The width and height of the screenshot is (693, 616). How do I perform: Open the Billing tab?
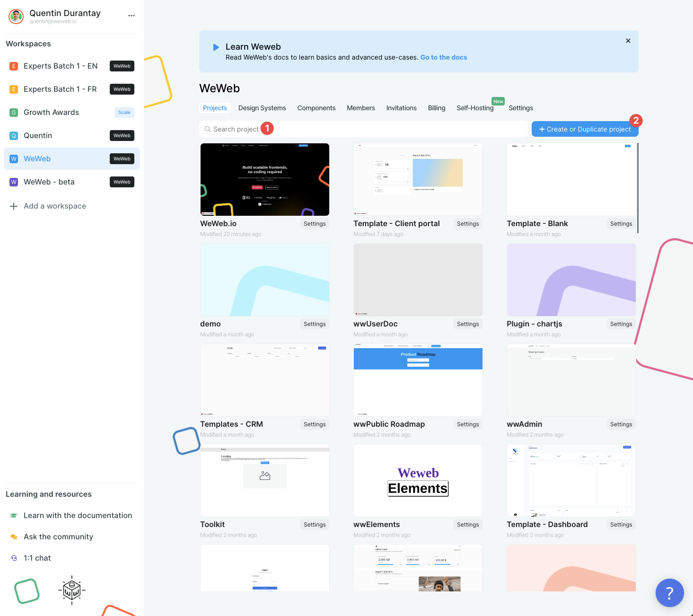pos(436,108)
